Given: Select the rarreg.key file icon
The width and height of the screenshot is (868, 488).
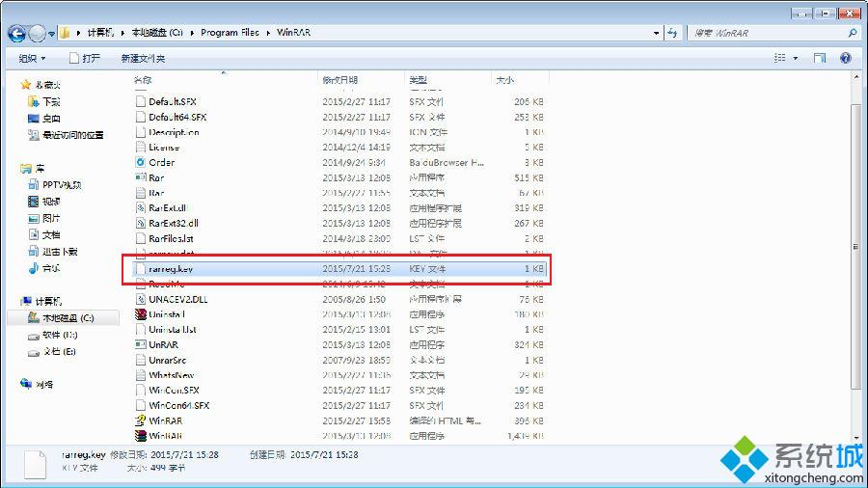Looking at the screenshot, I should coord(141,269).
